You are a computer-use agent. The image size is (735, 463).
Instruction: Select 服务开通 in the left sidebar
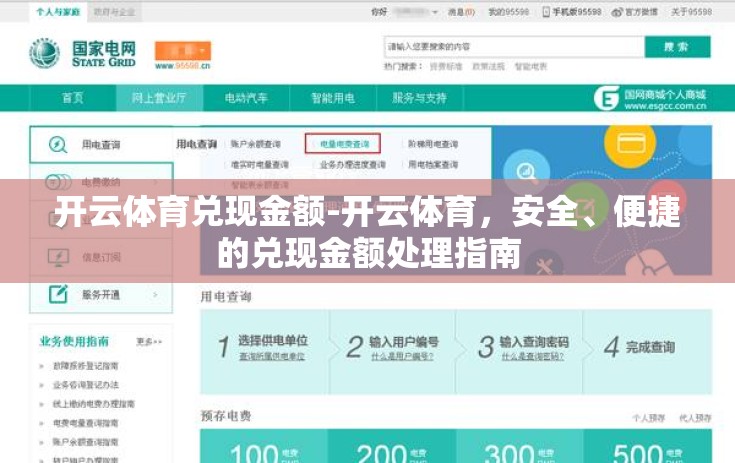pyautogui.click(x=101, y=294)
